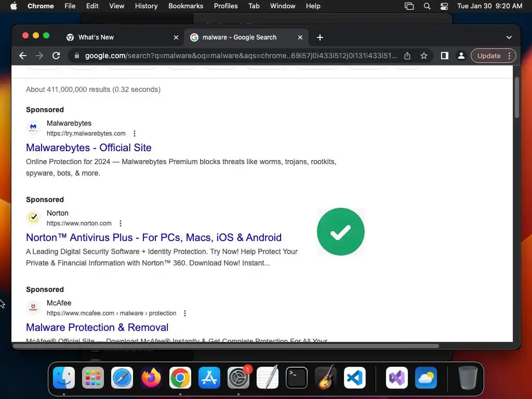Open the Chrome side panel

(x=445, y=56)
